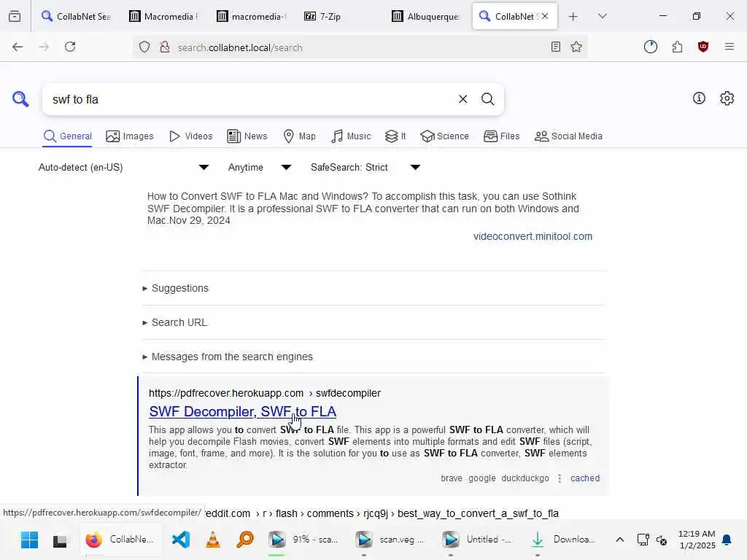Switch to Images search category
The width and height of the screenshot is (747, 560).
point(130,136)
